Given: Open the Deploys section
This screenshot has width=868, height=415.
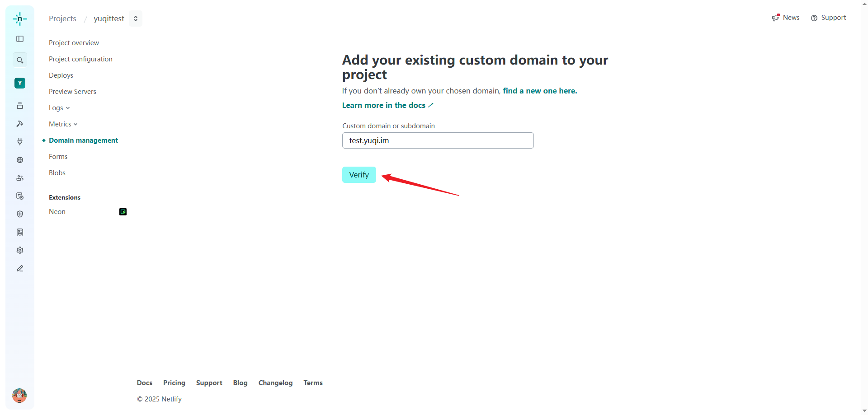Looking at the screenshot, I should click(x=61, y=75).
